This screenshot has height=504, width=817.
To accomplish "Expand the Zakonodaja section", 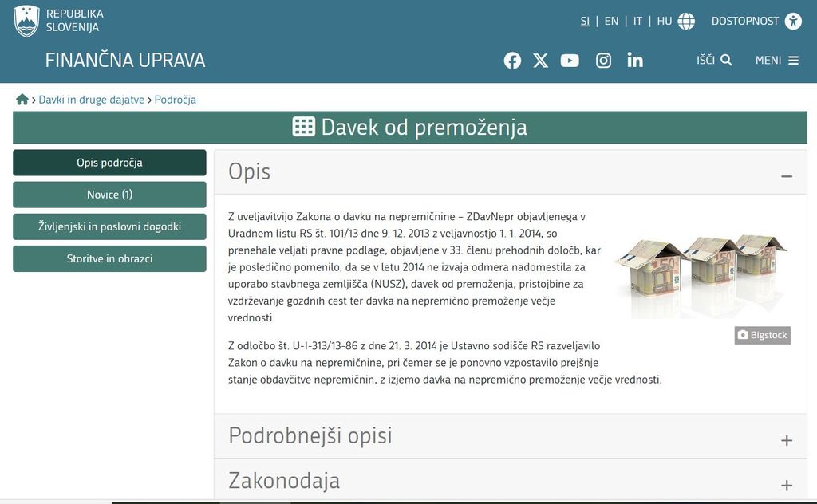I will coord(786,485).
